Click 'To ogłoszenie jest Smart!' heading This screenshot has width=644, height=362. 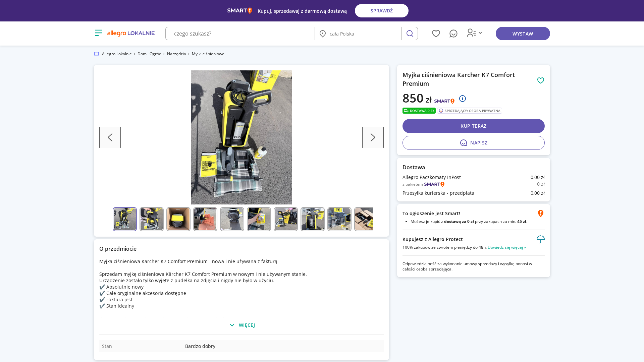coord(431,214)
